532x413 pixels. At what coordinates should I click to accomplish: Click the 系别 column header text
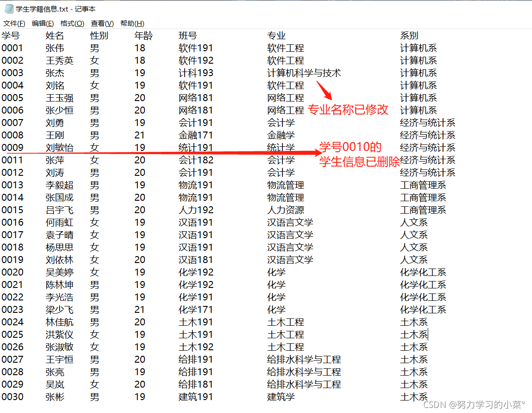pos(409,36)
